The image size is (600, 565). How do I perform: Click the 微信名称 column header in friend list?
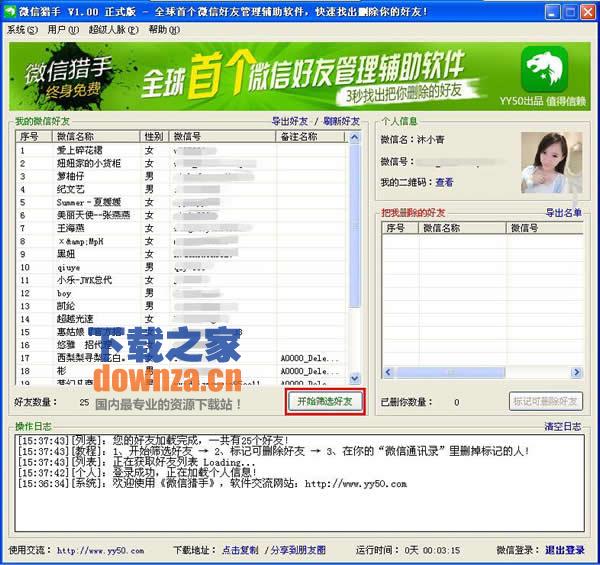coord(96,137)
